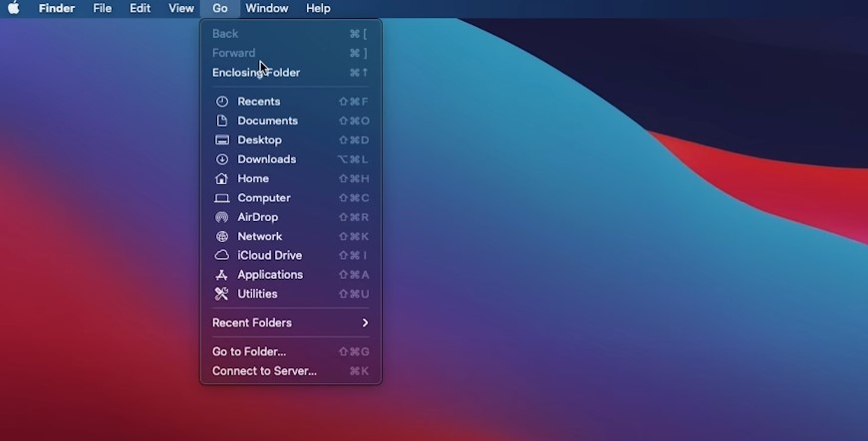Click the Desktop screen icon
The width and height of the screenshot is (868, 441).
[222, 140]
